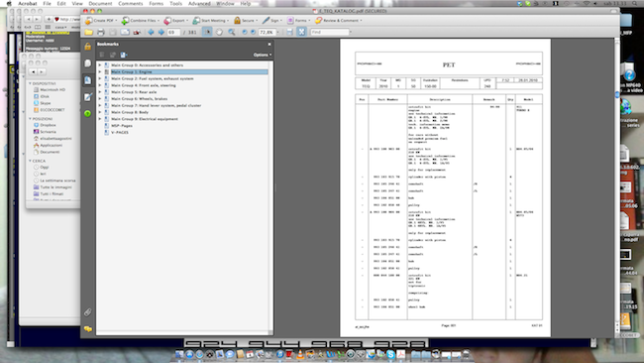Expand Main Group 9: Electrical equipment
The width and height of the screenshot is (644, 363).
click(100, 119)
